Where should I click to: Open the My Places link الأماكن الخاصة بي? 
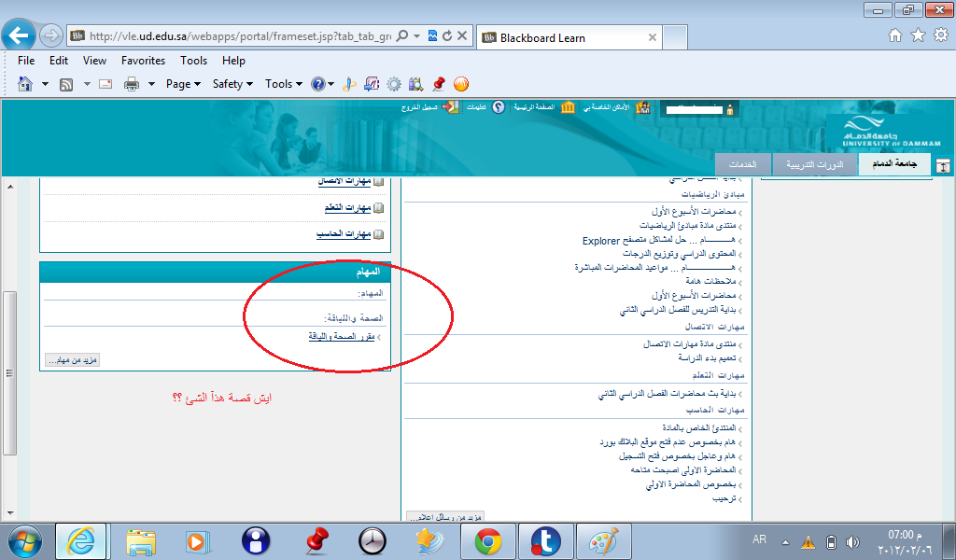click(x=607, y=107)
